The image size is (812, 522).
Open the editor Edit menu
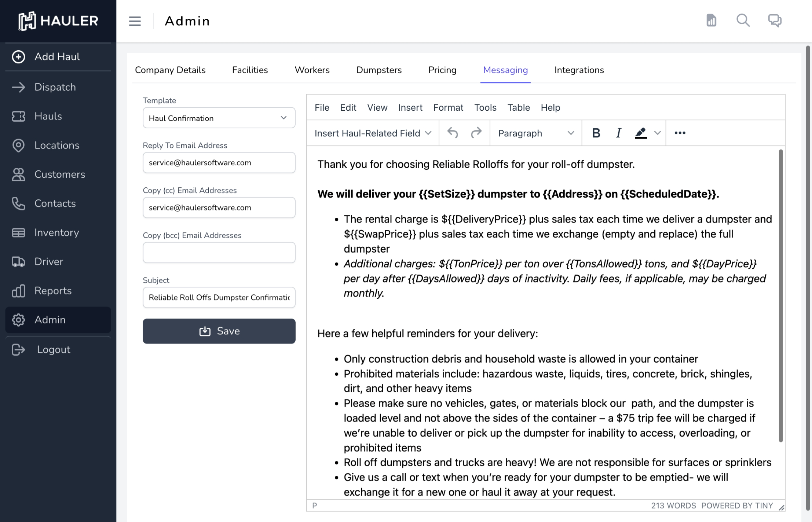click(x=348, y=108)
